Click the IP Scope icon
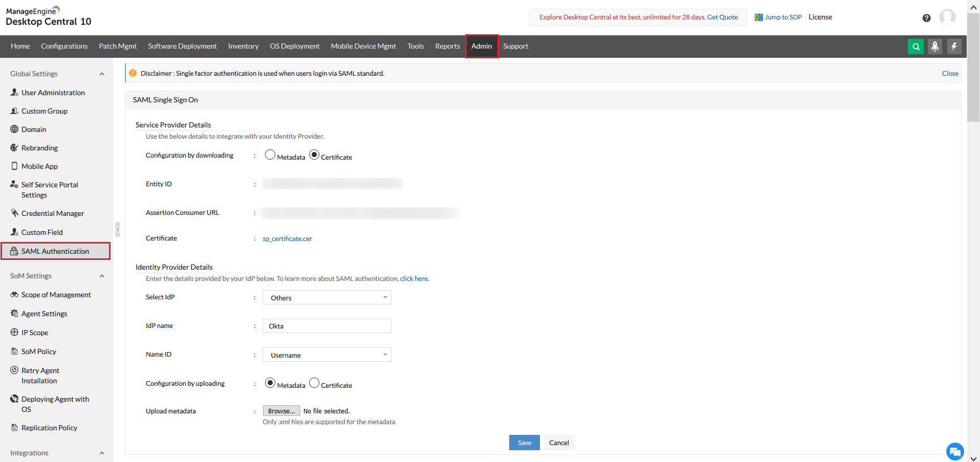Screen dimensions: 980x462 (x=14, y=333)
